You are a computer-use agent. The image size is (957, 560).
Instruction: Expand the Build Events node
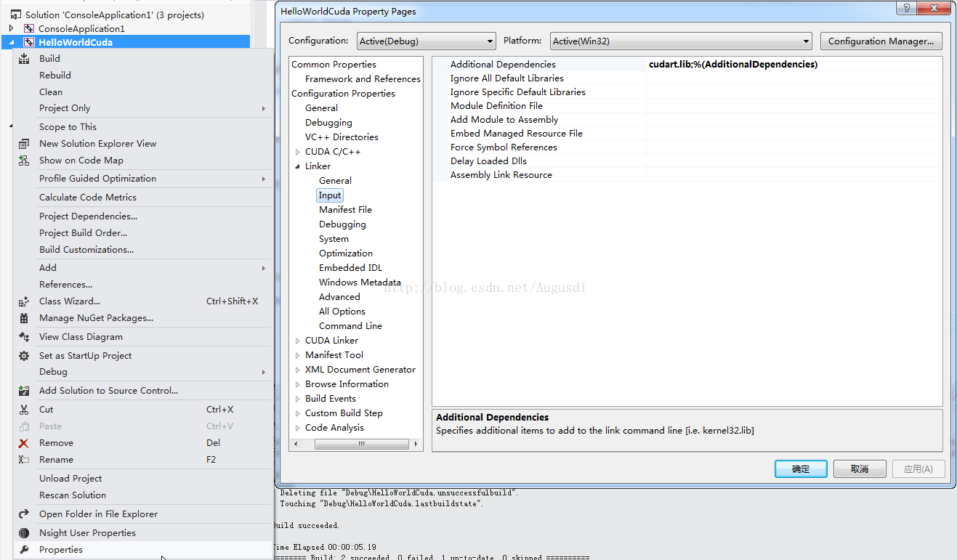coord(298,399)
